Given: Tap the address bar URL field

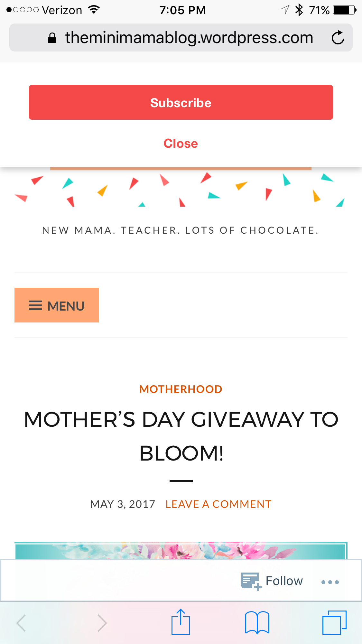Looking at the screenshot, I should (189, 38).
